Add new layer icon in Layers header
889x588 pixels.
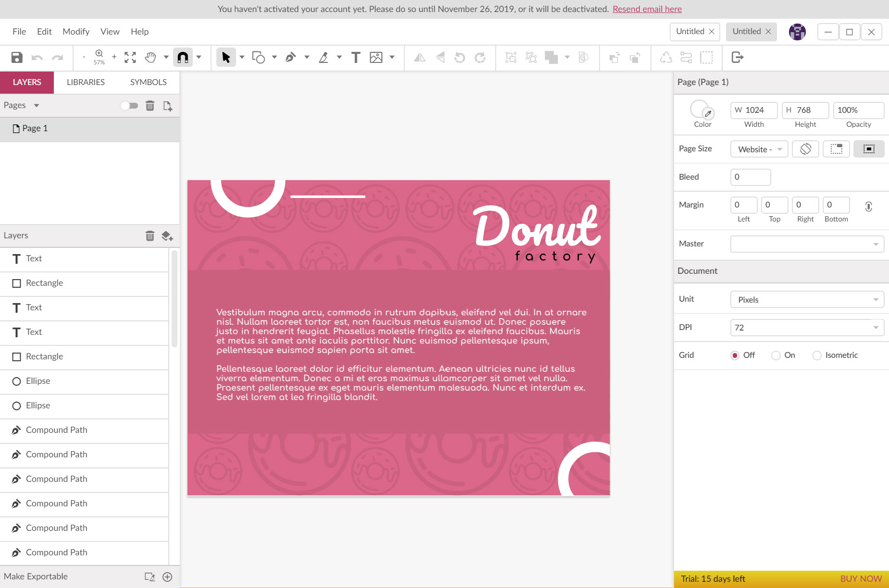pos(167,236)
